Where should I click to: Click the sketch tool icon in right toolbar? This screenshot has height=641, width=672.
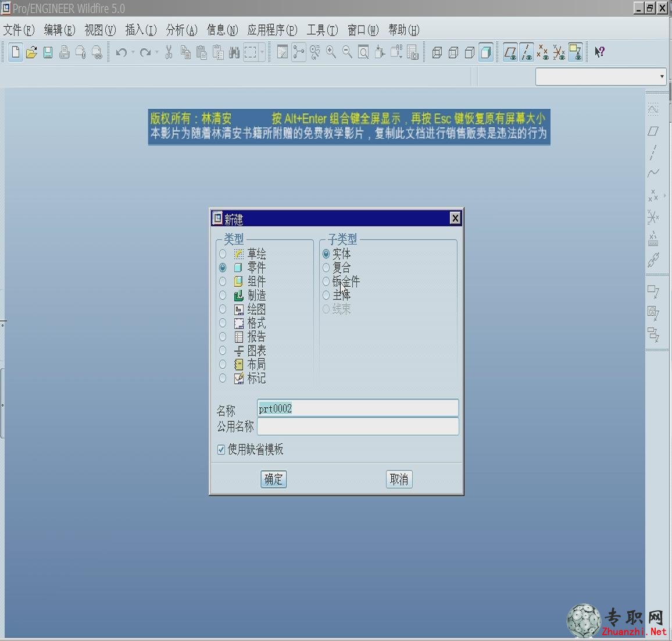[x=653, y=110]
